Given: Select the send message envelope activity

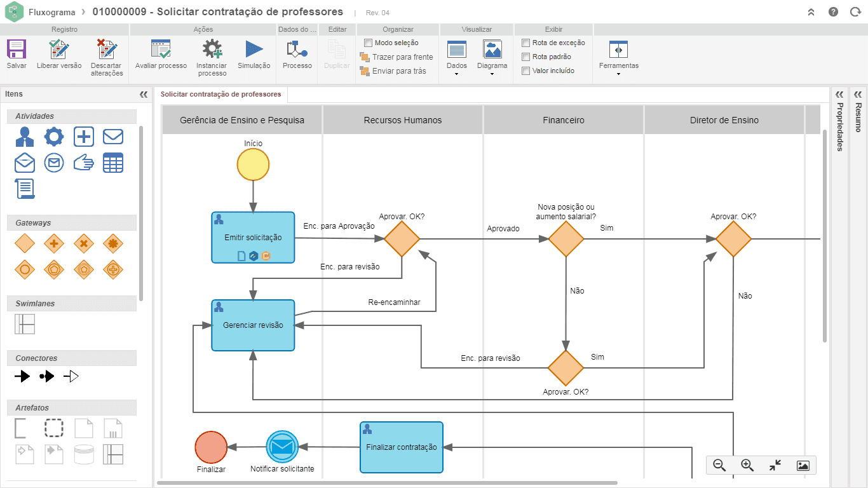Looking at the screenshot, I should click(x=113, y=137).
